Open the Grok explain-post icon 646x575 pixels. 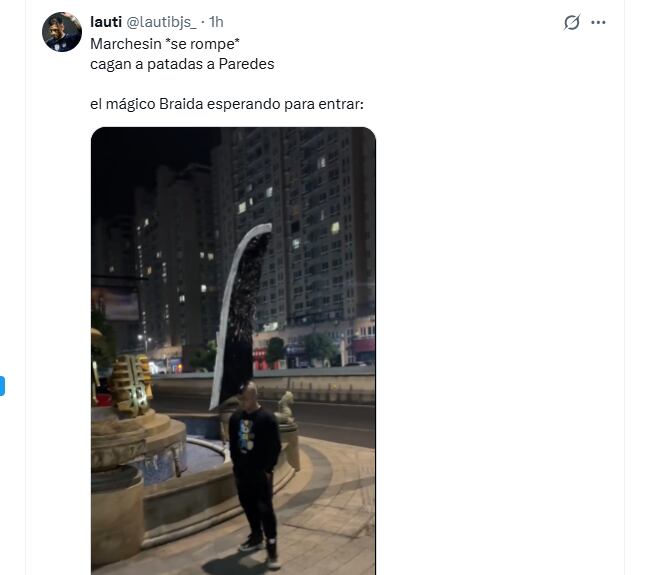(x=572, y=22)
